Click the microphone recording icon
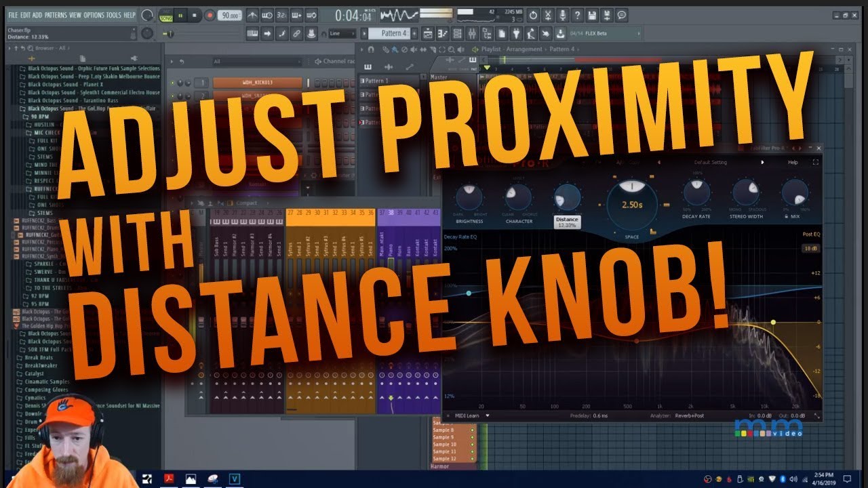This screenshot has height=488, width=868. [562, 15]
